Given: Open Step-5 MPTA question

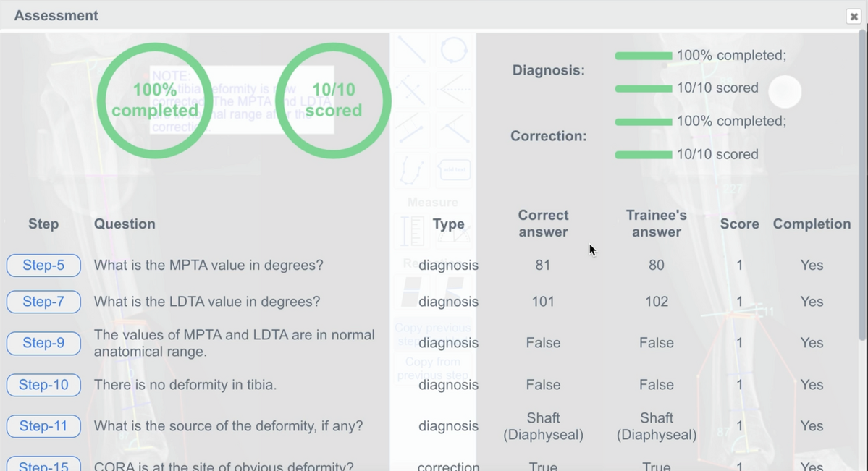Looking at the screenshot, I should [43, 265].
